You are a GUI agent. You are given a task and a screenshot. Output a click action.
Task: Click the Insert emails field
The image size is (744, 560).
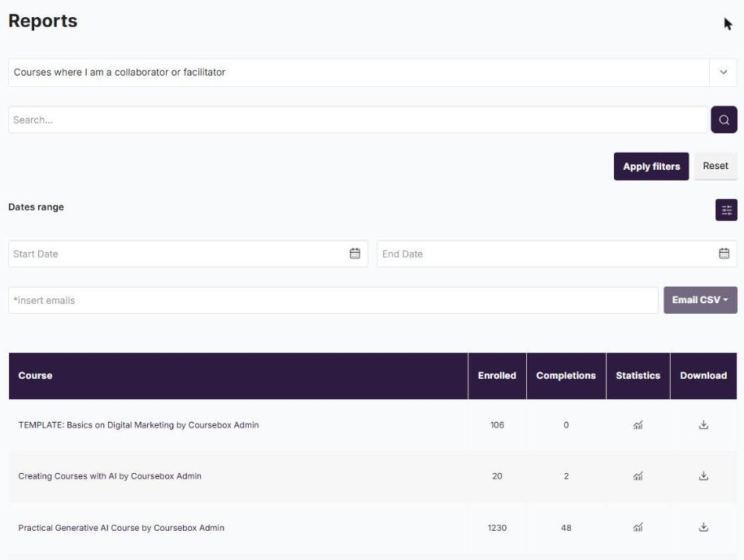[333, 300]
